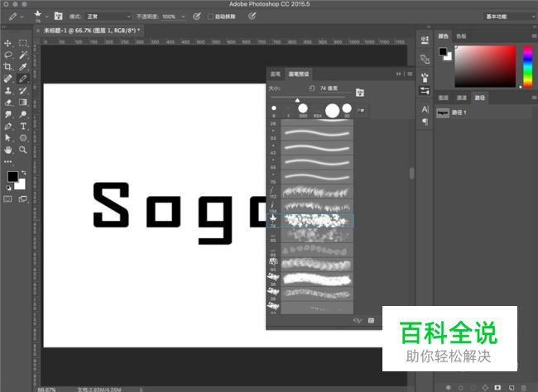
Task: Open the Paragraph panel icon
Action: tap(425, 122)
